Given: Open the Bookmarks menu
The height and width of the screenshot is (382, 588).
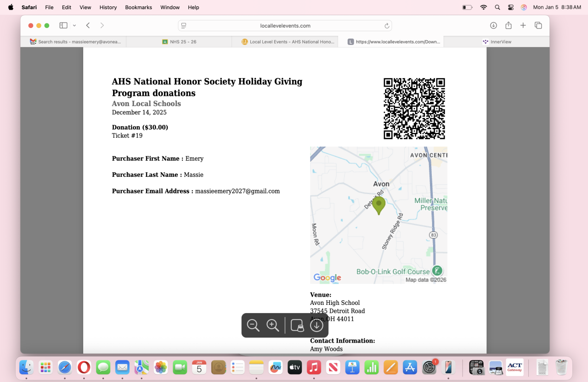Looking at the screenshot, I should 139,7.
